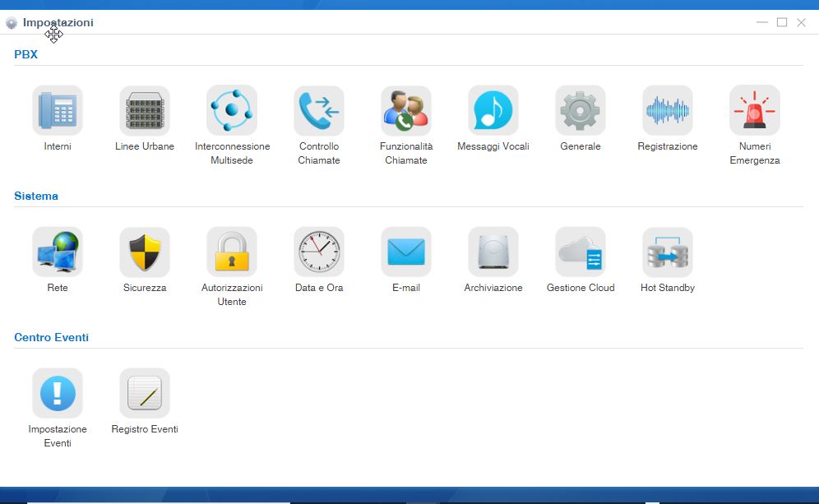Open Registro Eventi notepad icon
The image size is (819, 504).
[x=145, y=393]
